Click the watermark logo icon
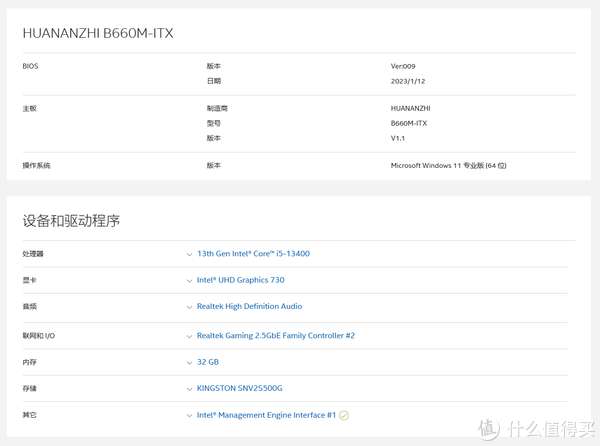 [489, 428]
